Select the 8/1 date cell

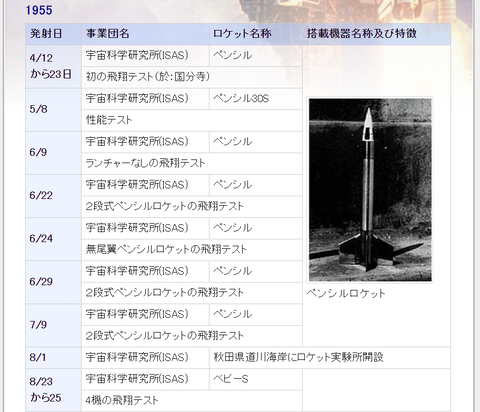tap(53, 358)
